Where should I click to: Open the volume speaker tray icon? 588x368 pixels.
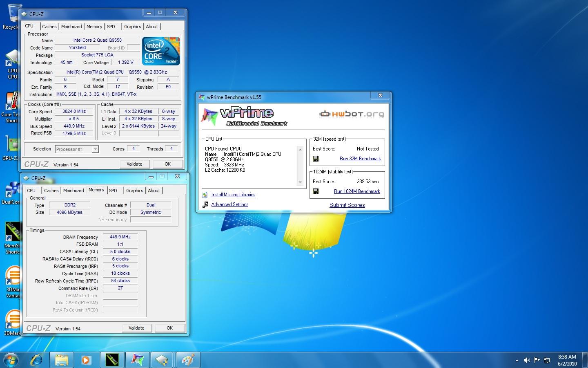click(x=527, y=360)
